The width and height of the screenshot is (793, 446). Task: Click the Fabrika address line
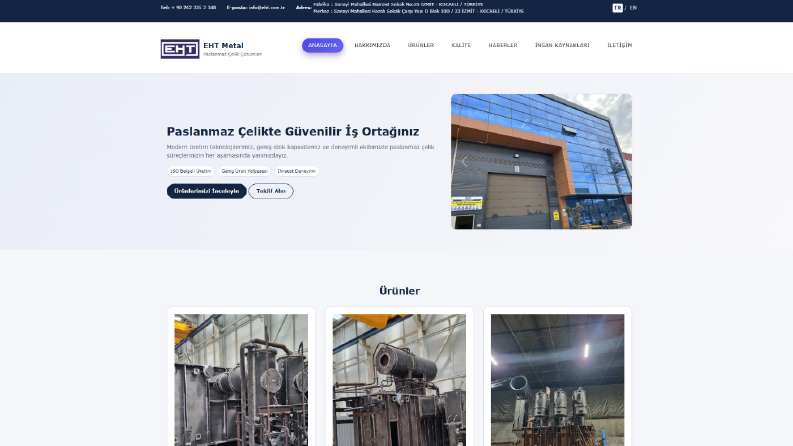tap(398, 4)
